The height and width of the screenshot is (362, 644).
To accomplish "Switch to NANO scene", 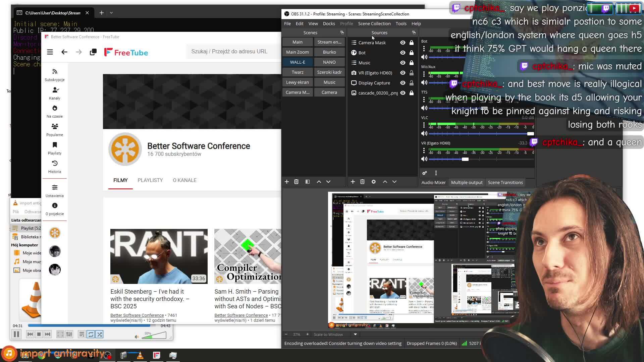I will coord(329,62).
